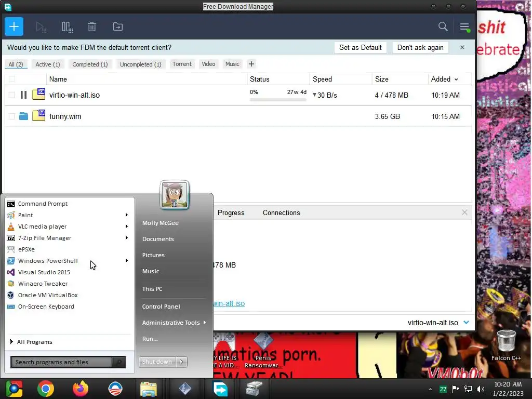
Task: Select the Music filter tab
Action: tap(232, 64)
